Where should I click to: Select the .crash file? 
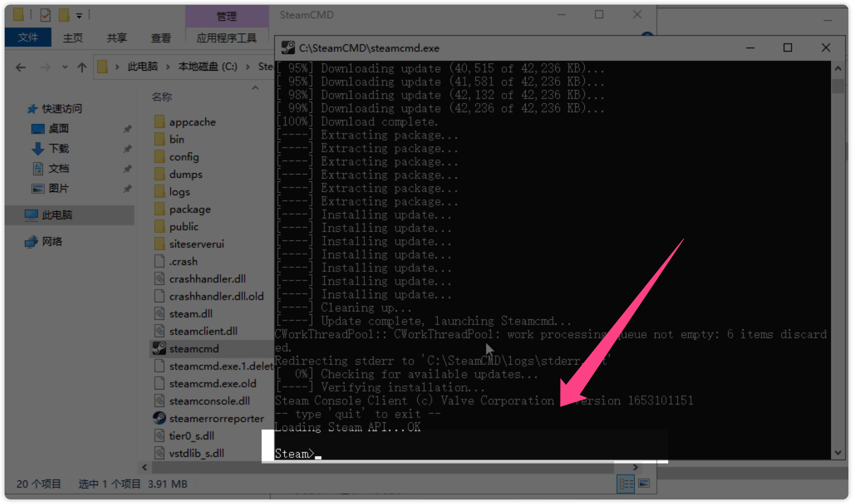(183, 262)
